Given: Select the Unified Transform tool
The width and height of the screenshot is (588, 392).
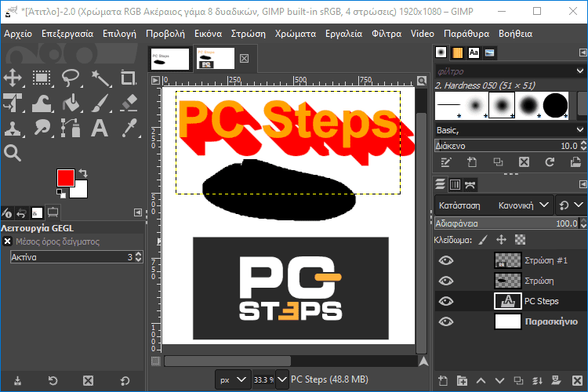Looking at the screenshot, I should click(13, 103).
